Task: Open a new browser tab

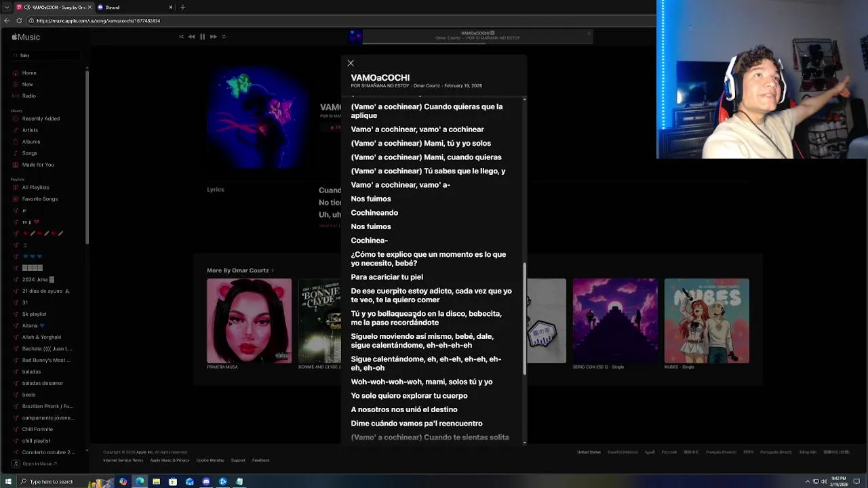Action: [x=182, y=7]
